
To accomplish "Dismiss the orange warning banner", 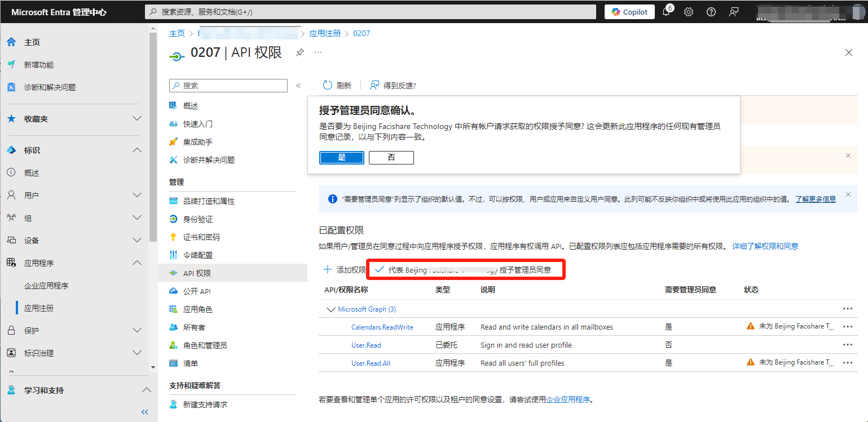I will pyautogui.click(x=848, y=155).
